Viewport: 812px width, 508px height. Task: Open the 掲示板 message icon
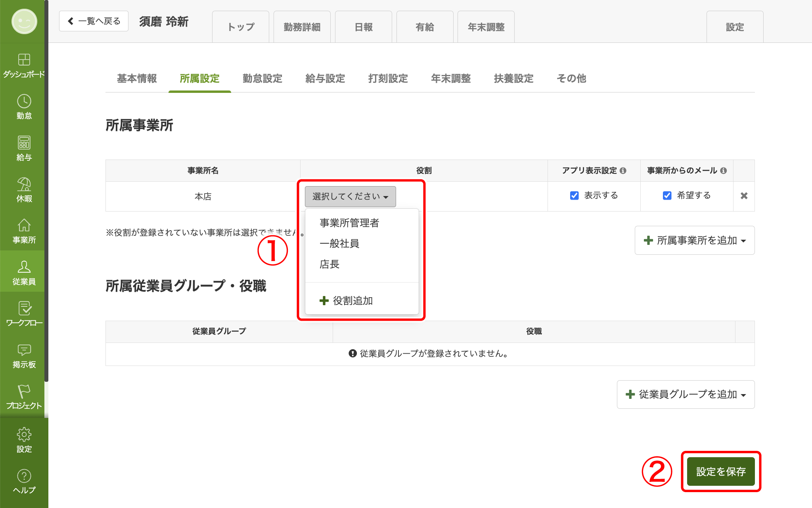coord(24,350)
